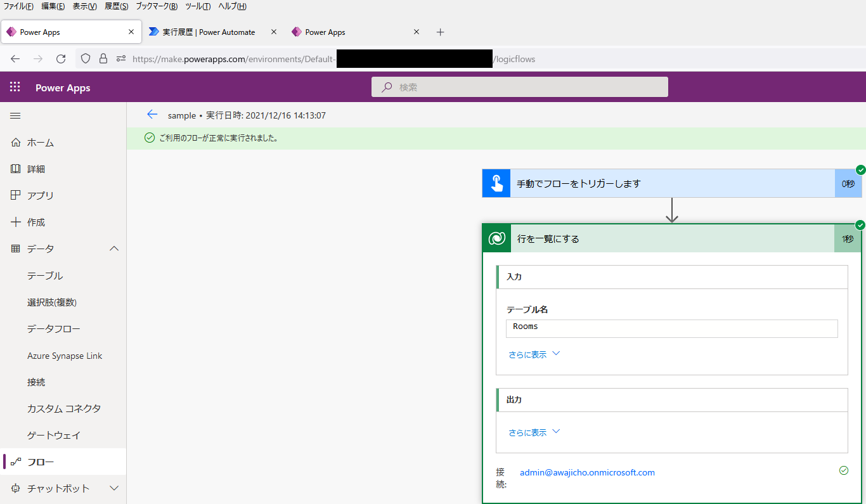
Task: Click the search magnifier icon
Action: pos(386,87)
